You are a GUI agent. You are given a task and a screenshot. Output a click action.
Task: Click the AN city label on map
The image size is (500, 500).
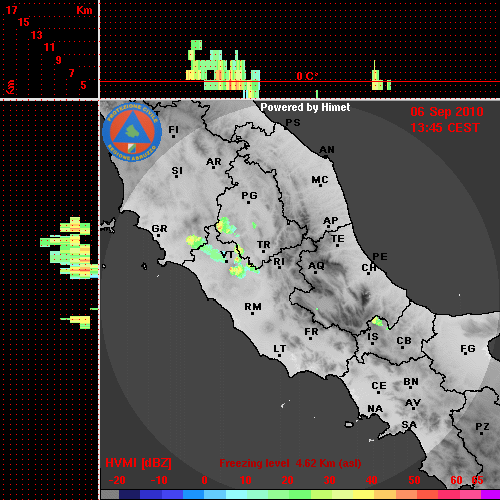[327, 150]
